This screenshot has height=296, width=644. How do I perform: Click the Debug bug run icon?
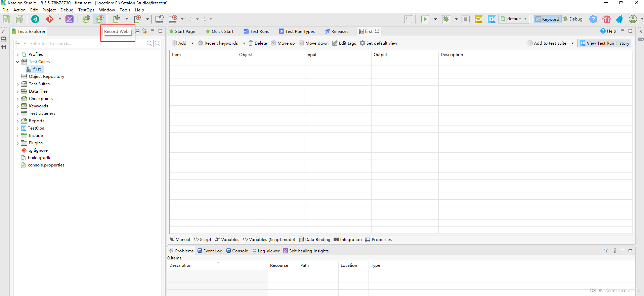coord(446,19)
